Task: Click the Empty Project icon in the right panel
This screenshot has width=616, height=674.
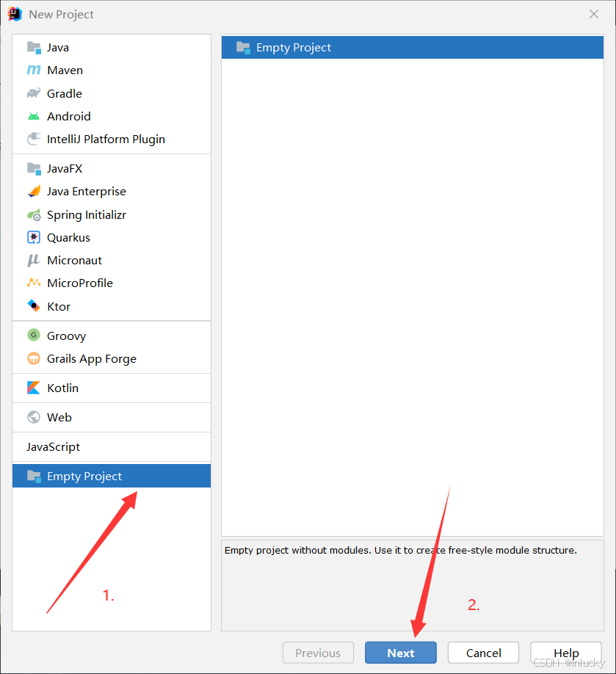Action: [x=243, y=47]
